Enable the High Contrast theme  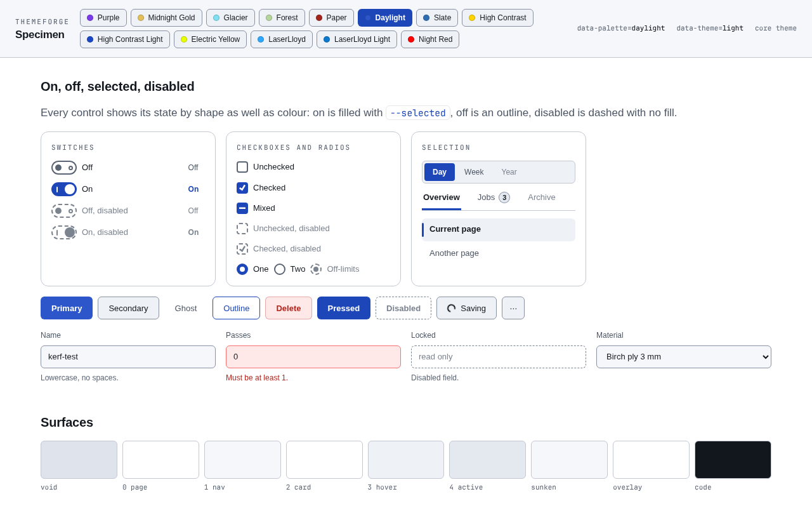[x=497, y=18]
